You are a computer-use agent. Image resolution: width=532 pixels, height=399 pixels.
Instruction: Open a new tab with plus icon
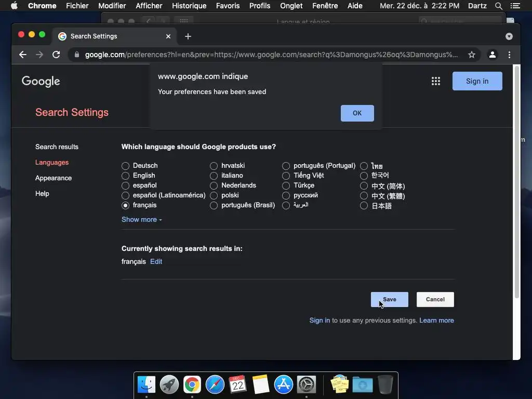[x=188, y=36]
